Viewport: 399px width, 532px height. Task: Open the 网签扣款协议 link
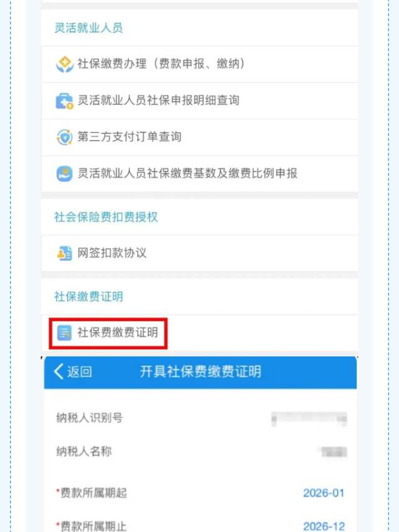coord(112,253)
